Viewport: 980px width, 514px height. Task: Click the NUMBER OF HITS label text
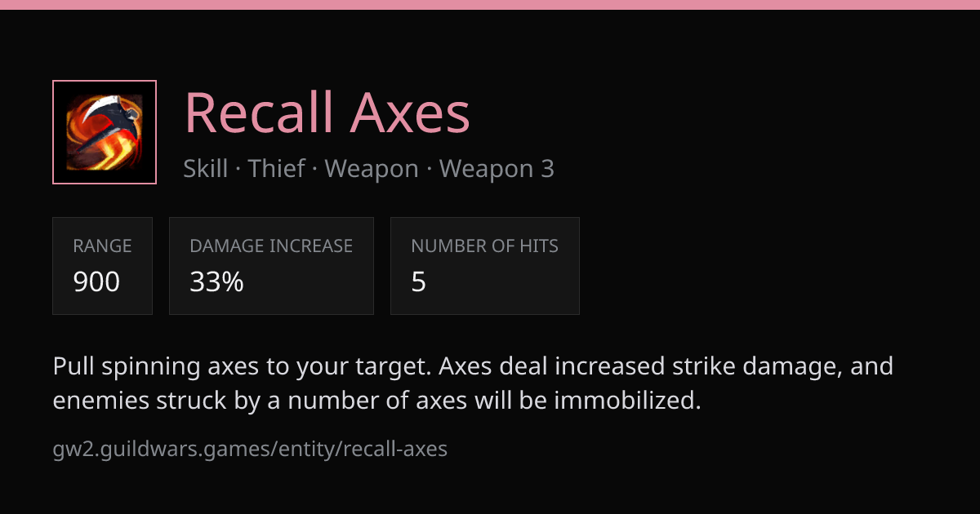pyautogui.click(x=485, y=246)
